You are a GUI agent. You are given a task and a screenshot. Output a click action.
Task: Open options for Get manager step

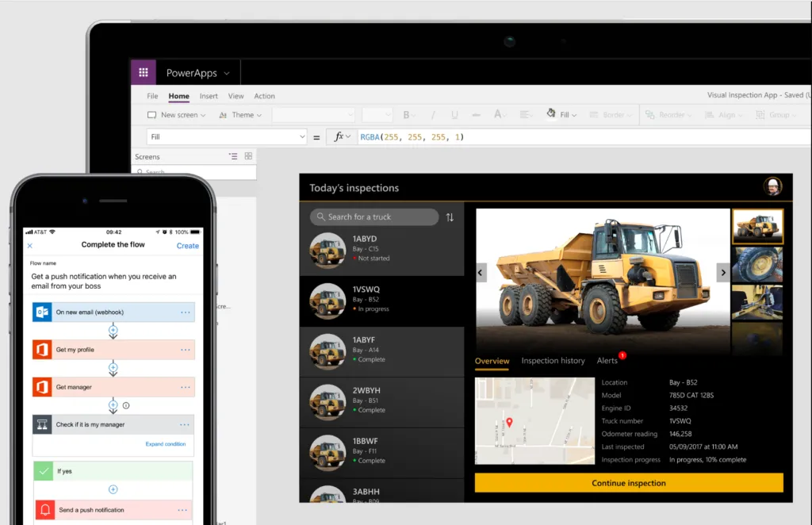point(186,387)
